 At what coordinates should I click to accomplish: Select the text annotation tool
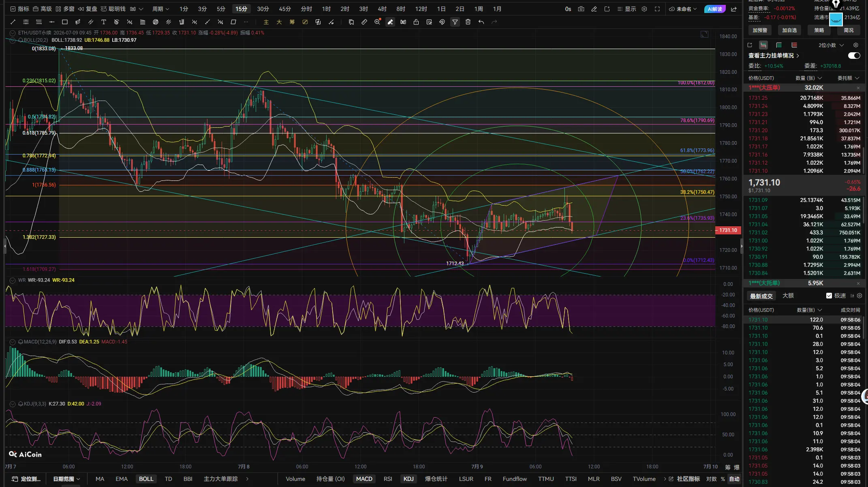pyautogui.click(x=104, y=22)
